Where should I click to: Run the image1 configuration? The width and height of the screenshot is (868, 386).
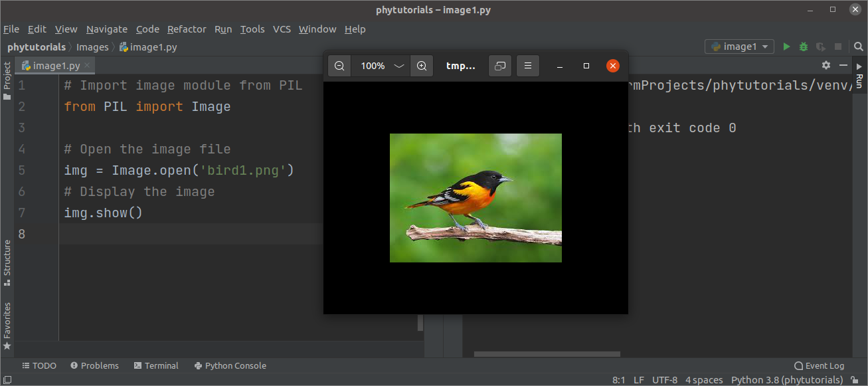[x=786, y=47]
